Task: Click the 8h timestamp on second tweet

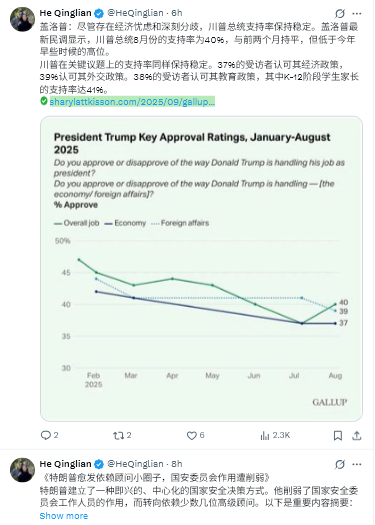Action: [177, 464]
